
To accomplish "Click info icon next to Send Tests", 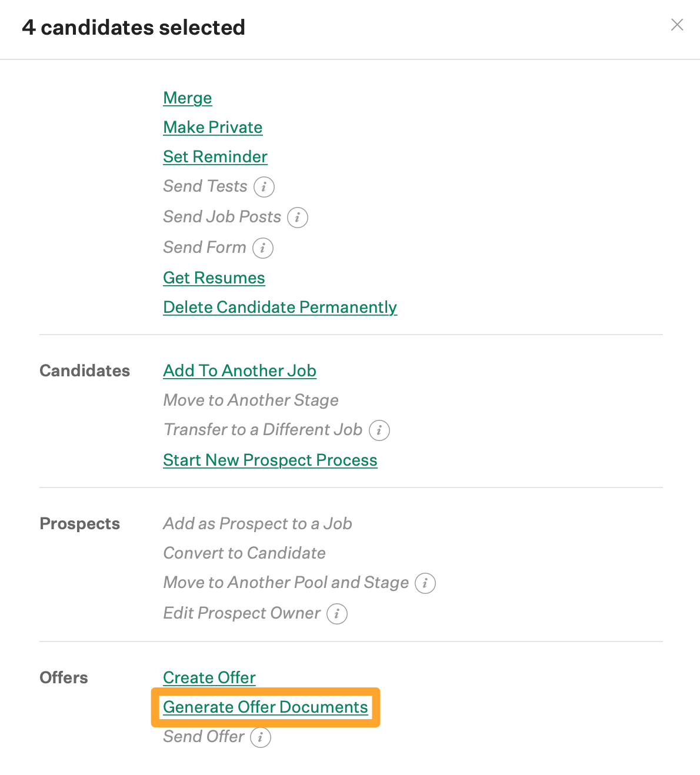I will pos(264,187).
